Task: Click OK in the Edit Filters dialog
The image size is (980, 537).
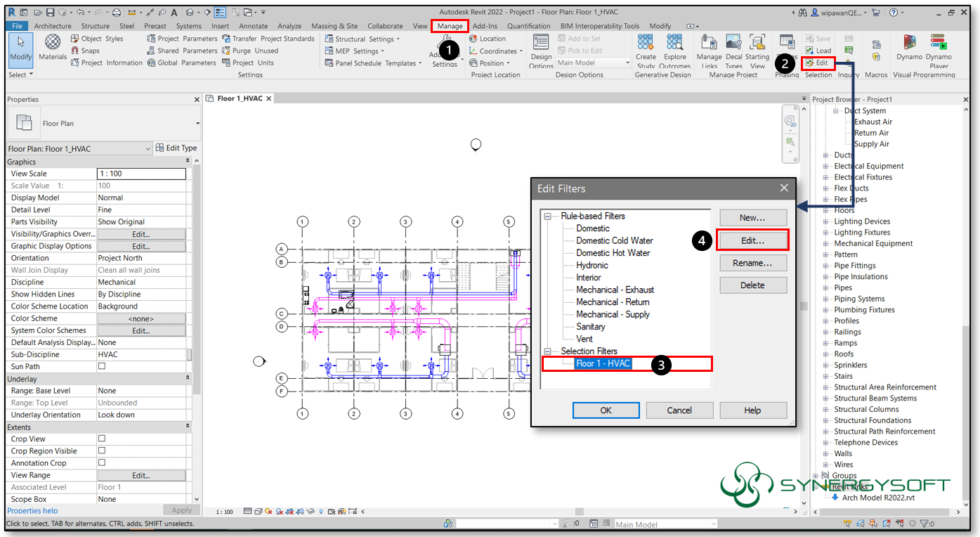Action: (606, 410)
